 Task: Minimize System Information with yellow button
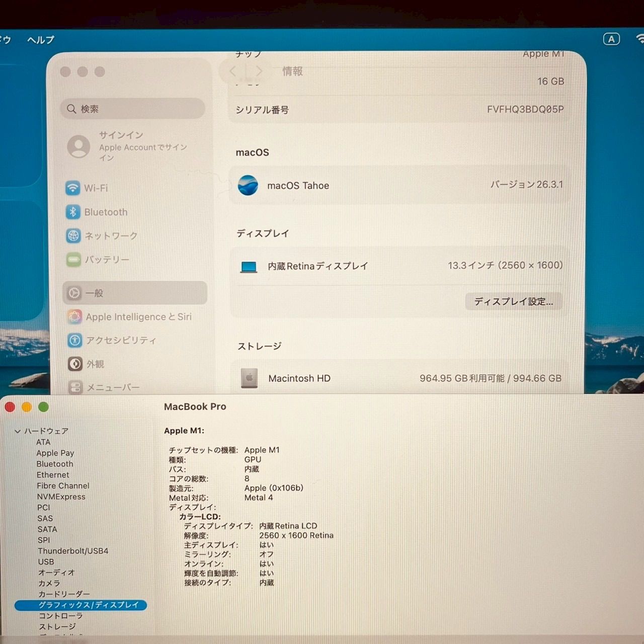click(x=27, y=407)
